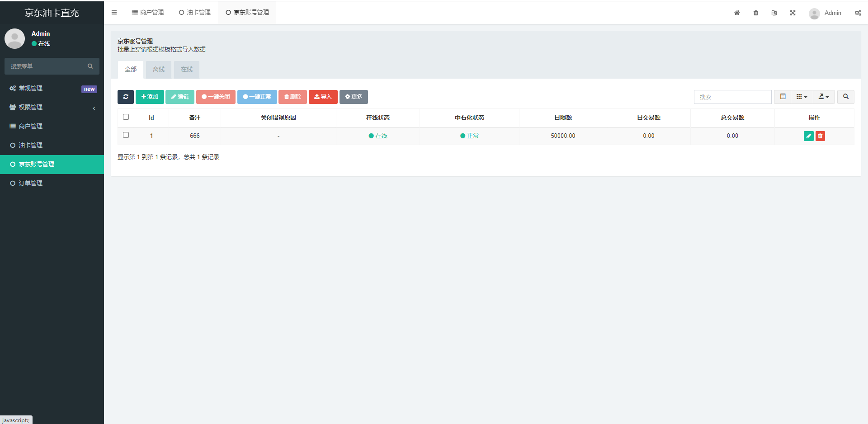Click the 正常 中石化状态 in row 1
The height and width of the screenshot is (424, 868).
pos(469,136)
